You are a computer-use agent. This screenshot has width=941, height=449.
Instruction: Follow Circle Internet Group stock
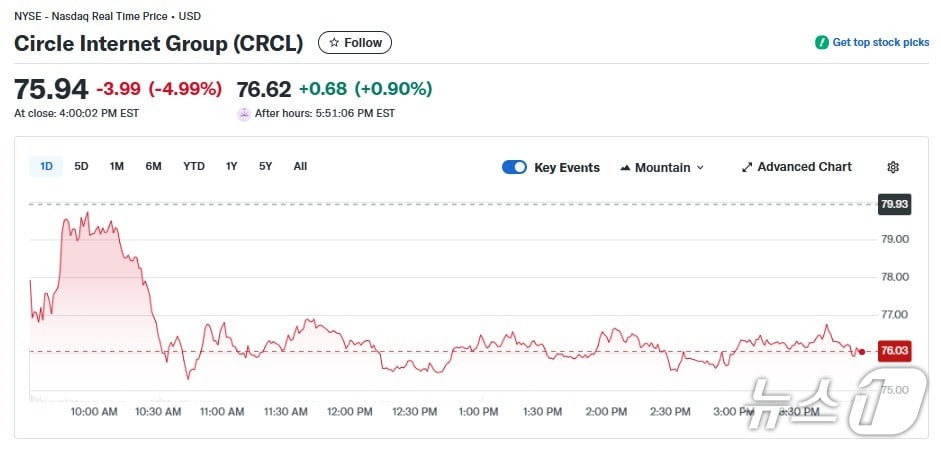355,43
